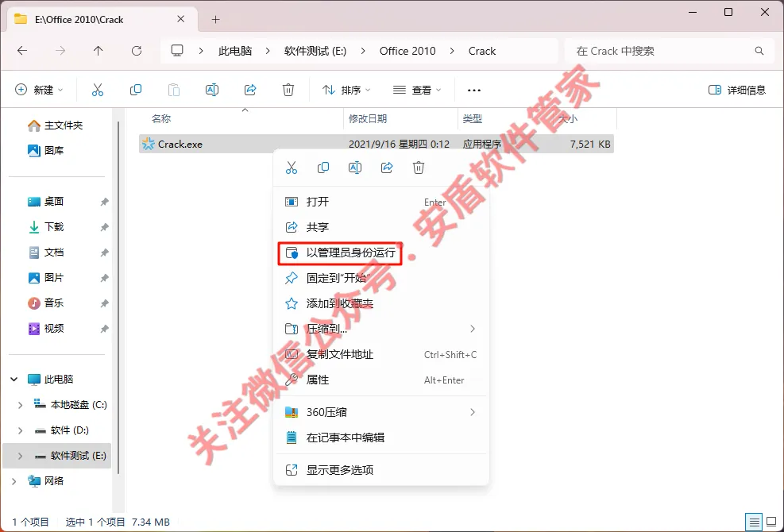Collapse the 此电脑 tree node
Image resolution: width=784 pixels, height=532 pixels.
(x=14, y=380)
